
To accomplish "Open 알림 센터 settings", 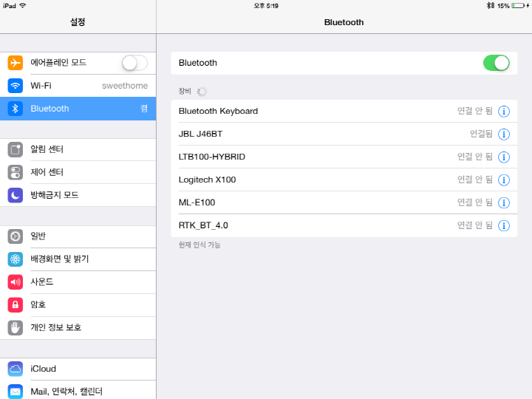I will (x=78, y=149).
